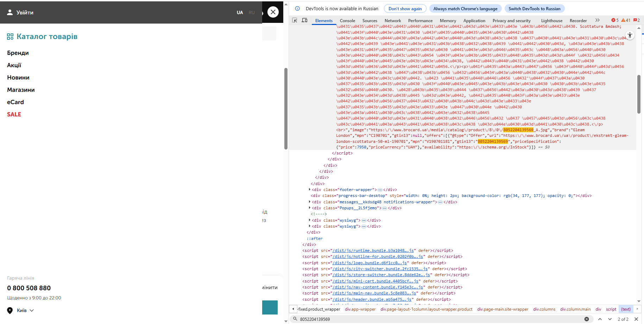Click Don't show again button
Viewport: 644px width, 324px height.
click(x=405, y=9)
